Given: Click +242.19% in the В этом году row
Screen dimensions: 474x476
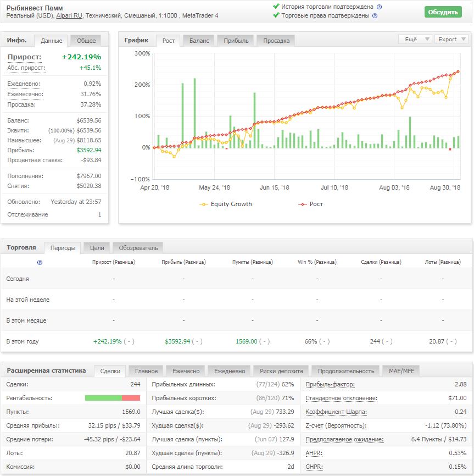Looking at the screenshot, I should [x=107, y=341].
